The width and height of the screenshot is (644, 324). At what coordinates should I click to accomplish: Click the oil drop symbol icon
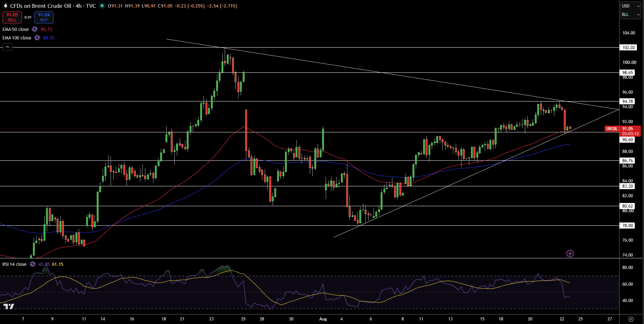(5, 6)
